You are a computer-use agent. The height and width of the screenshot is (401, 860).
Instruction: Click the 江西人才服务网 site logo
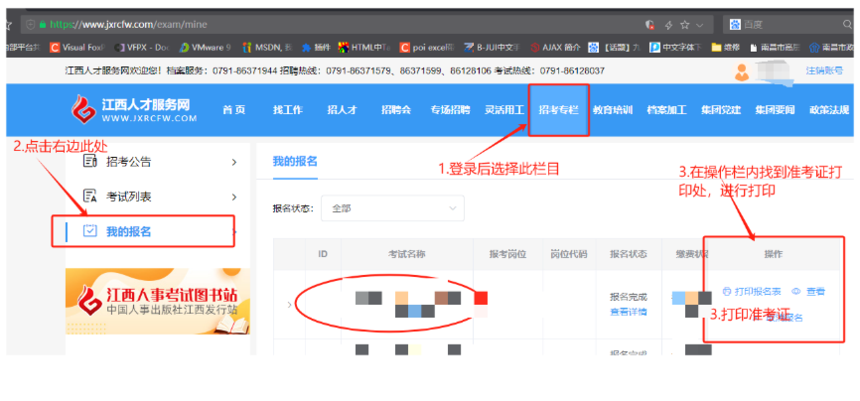pyautogui.click(x=133, y=110)
